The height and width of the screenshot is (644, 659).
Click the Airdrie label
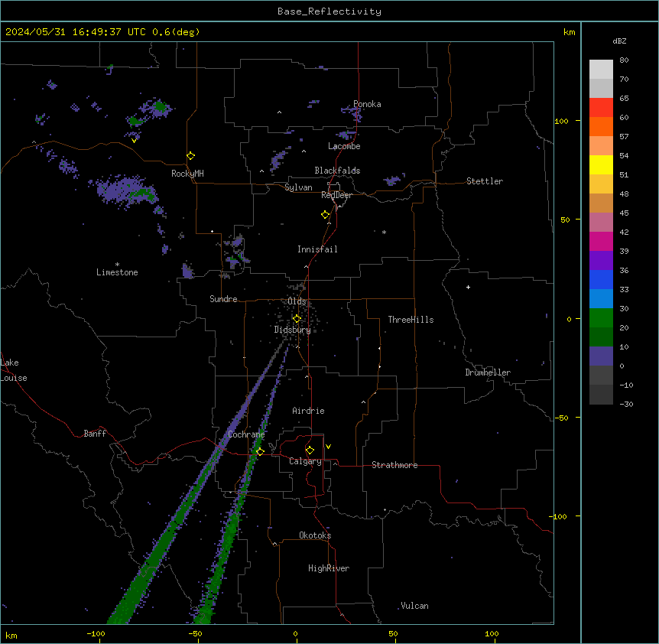tap(308, 411)
